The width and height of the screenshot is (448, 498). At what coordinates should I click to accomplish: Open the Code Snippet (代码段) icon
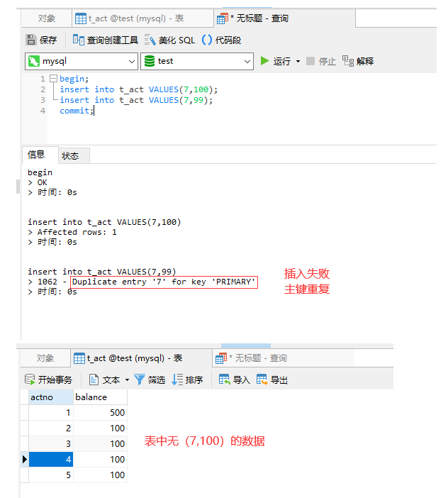click(207, 40)
